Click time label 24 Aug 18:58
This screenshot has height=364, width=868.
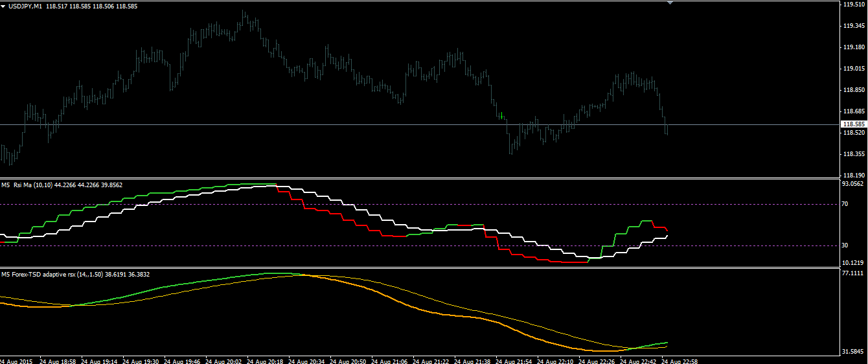(59, 360)
